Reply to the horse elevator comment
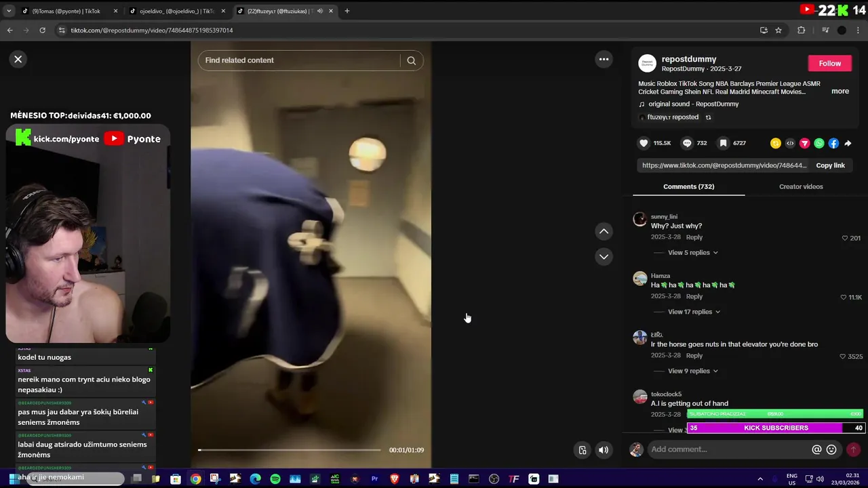Screen dimensions: 868x488 pos(694,355)
